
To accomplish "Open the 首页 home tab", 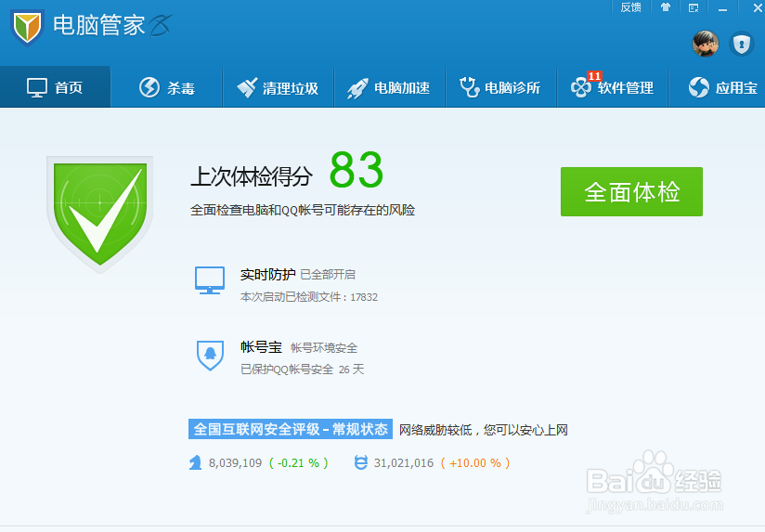I will tap(55, 87).
